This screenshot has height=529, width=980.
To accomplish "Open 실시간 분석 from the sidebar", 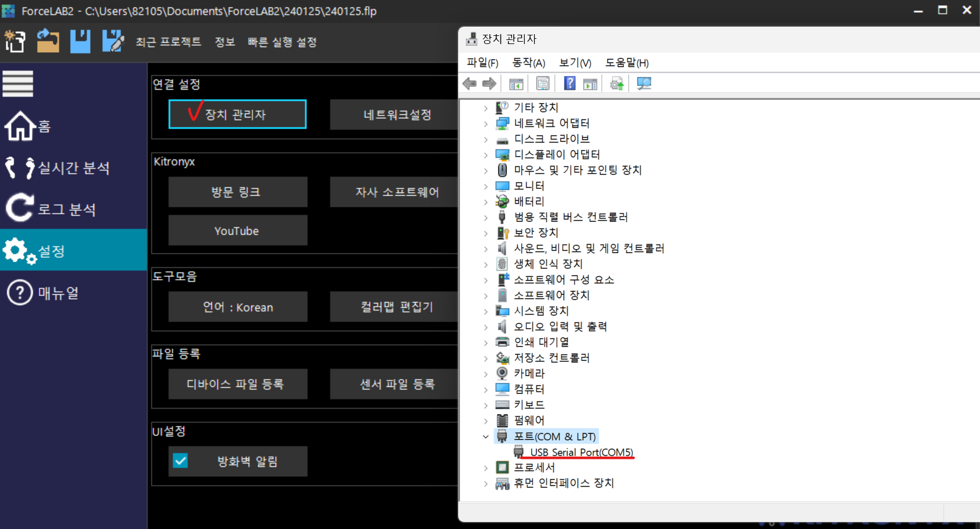I will click(x=74, y=167).
